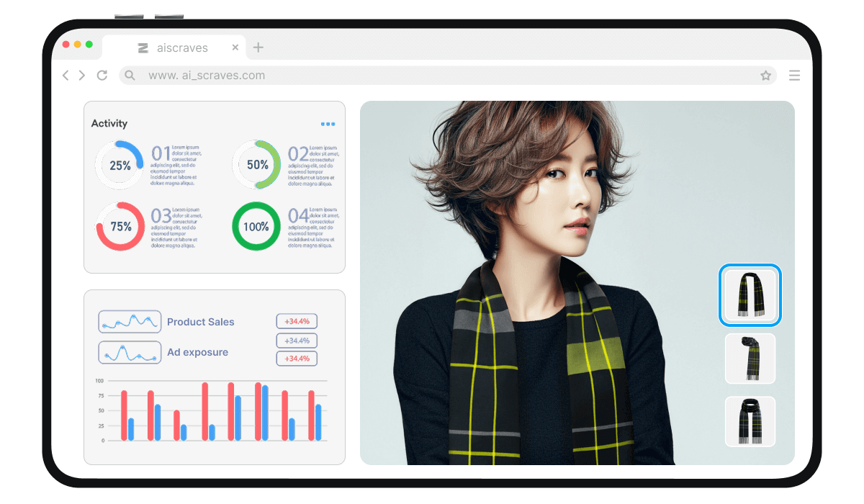This screenshot has width=864, height=504.
Task: Click the search magnifier in address bar
Action: (x=130, y=76)
